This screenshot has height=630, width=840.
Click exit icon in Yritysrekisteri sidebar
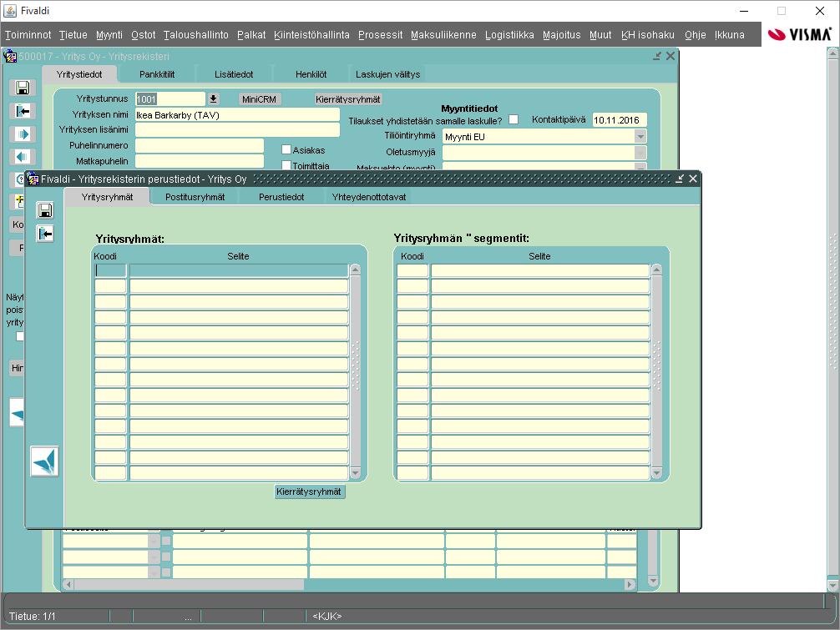pos(23,111)
